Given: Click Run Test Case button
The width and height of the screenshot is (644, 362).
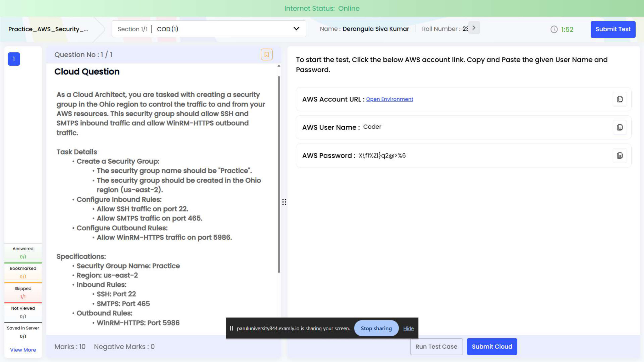Looking at the screenshot, I should 436,346.
